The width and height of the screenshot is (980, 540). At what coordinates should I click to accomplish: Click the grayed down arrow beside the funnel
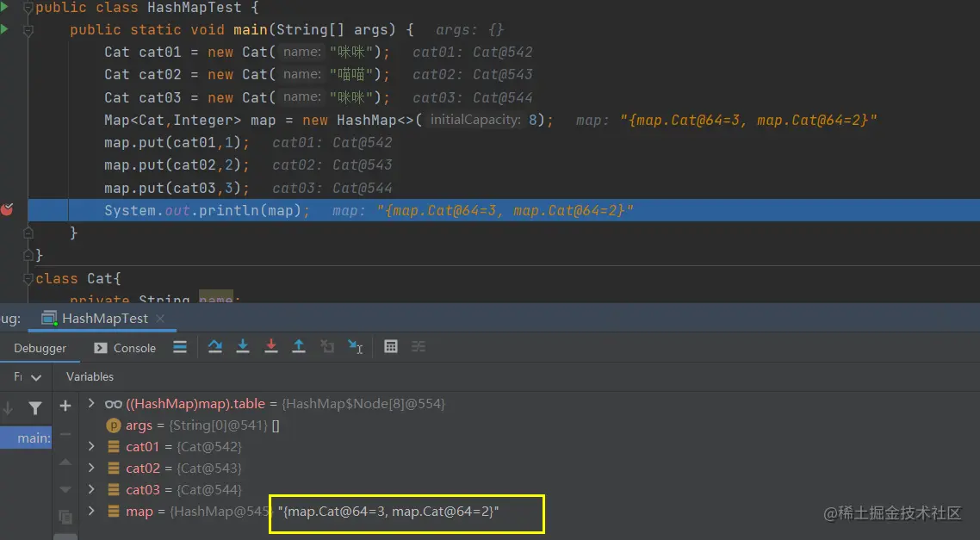tap(8, 408)
